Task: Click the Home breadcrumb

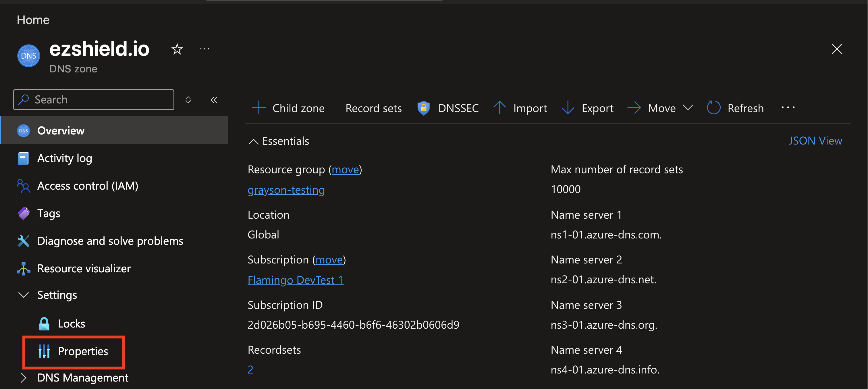Action: [33, 20]
